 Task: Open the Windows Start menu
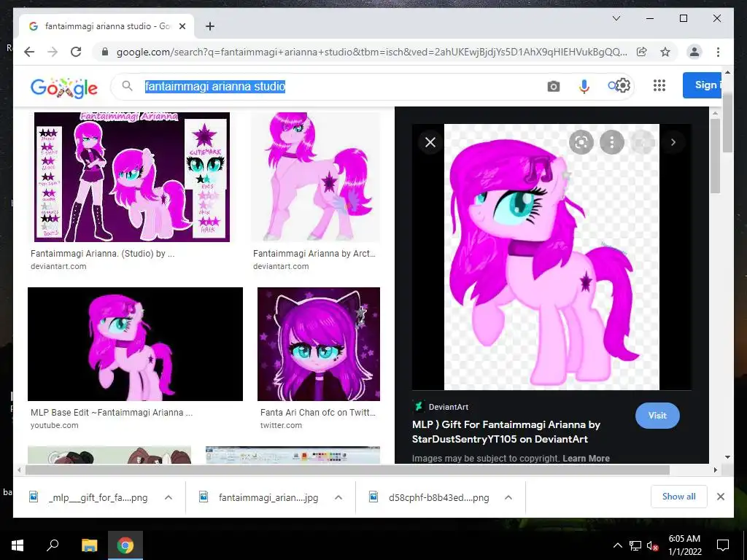pyautogui.click(x=18, y=545)
